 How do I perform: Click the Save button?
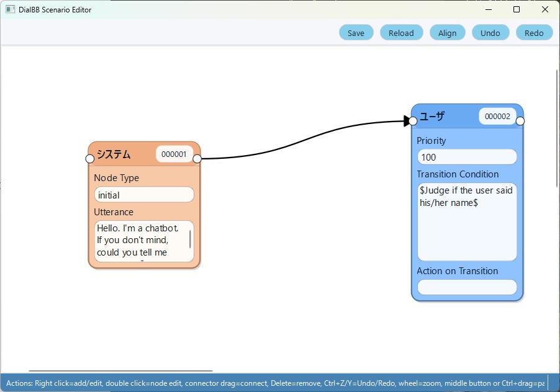[x=356, y=33]
